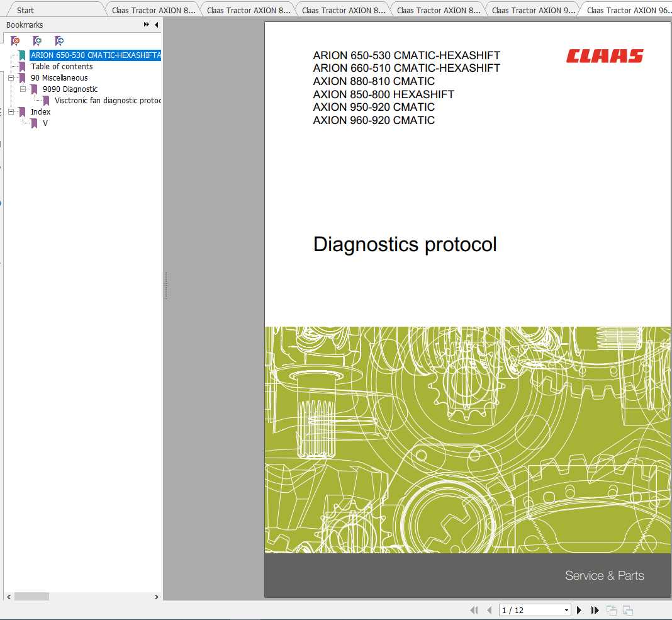Go to the previous page
The width and height of the screenshot is (672, 620).
coord(490,609)
